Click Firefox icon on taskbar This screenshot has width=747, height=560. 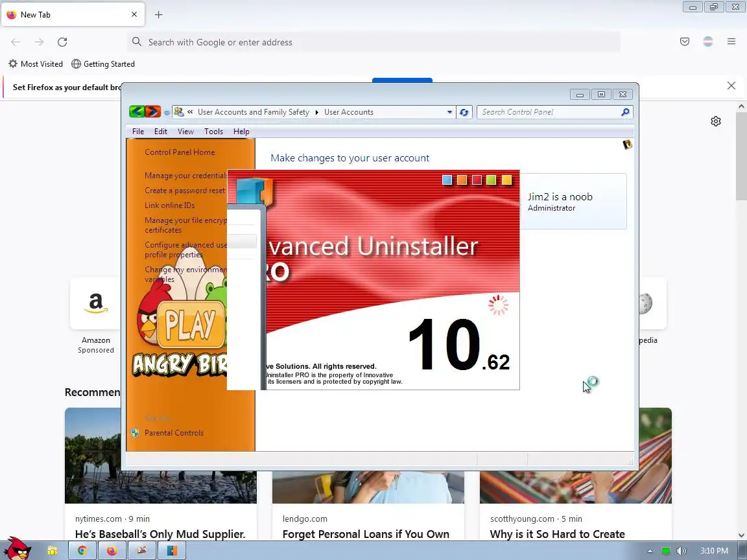[x=112, y=551]
